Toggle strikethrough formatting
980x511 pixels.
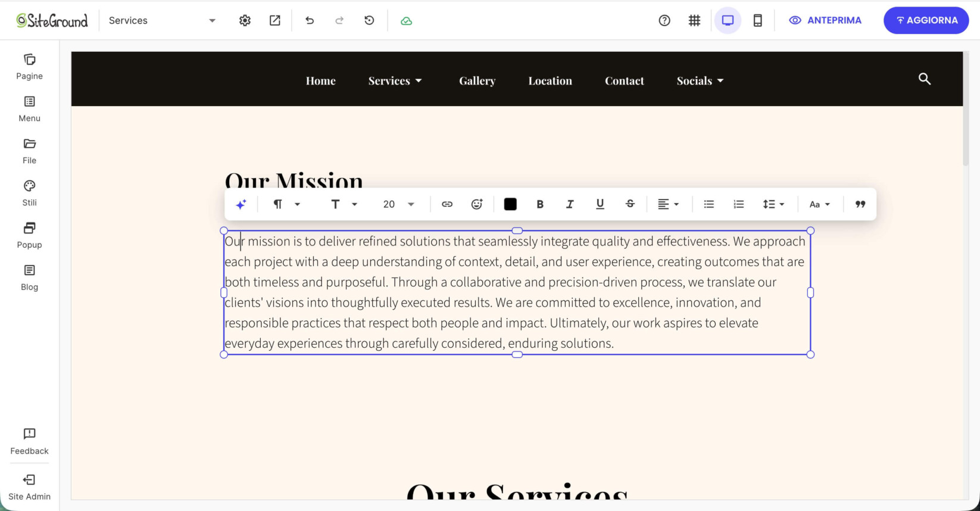(630, 204)
